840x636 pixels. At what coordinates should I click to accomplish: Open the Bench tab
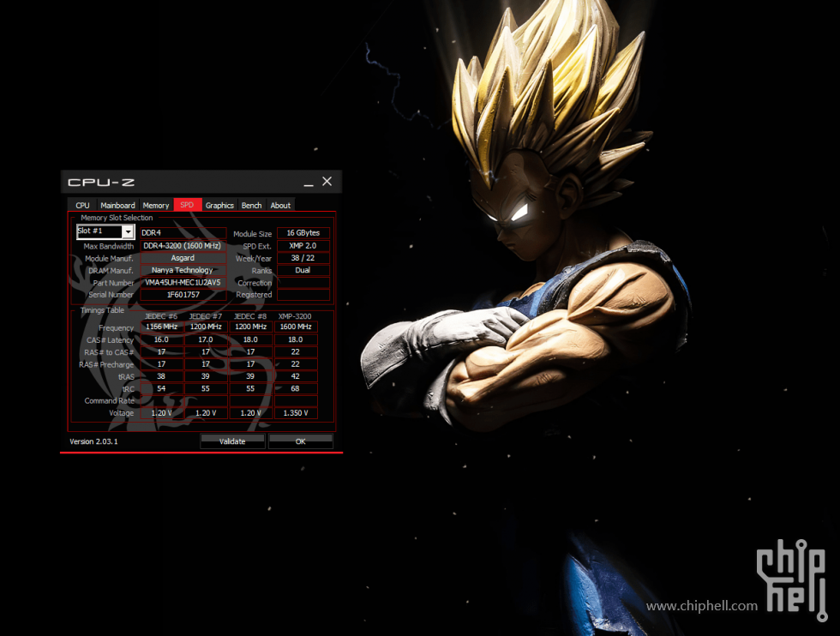[251, 205]
